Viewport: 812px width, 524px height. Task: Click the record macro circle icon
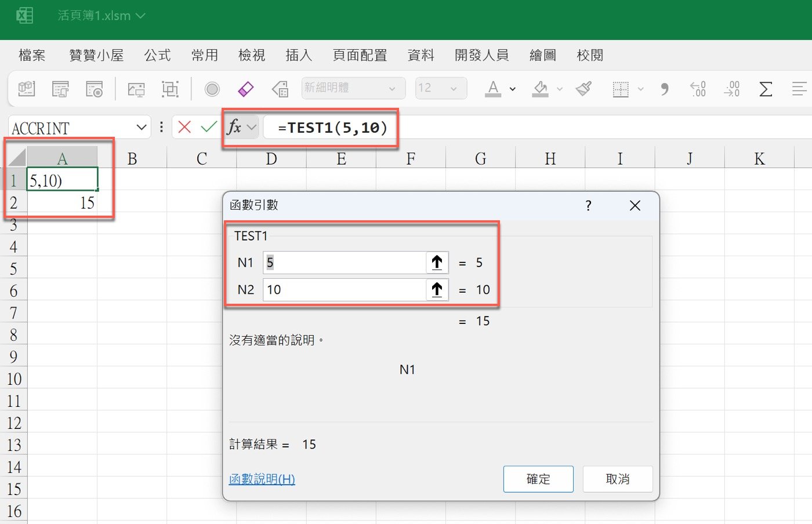tap(212, 89)
